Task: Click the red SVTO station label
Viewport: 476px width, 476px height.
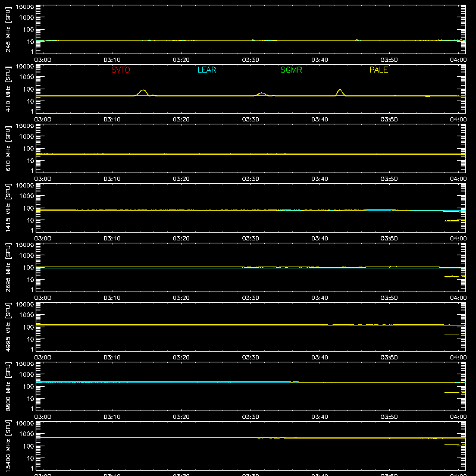Action: 121,70
